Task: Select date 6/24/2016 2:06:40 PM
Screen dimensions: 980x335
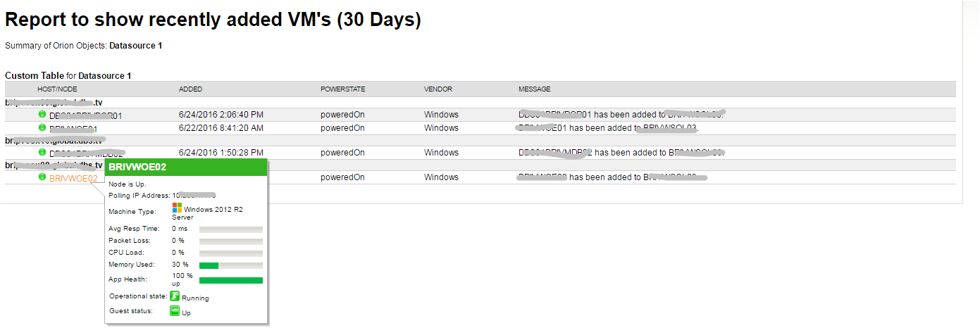Action: [221, 115]
